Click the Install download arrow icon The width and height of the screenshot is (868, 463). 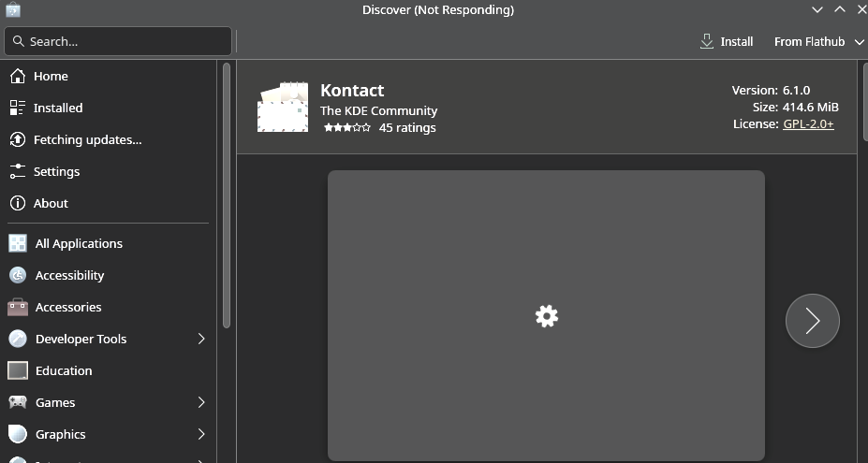pyautogui.click(x=707, y=41)
